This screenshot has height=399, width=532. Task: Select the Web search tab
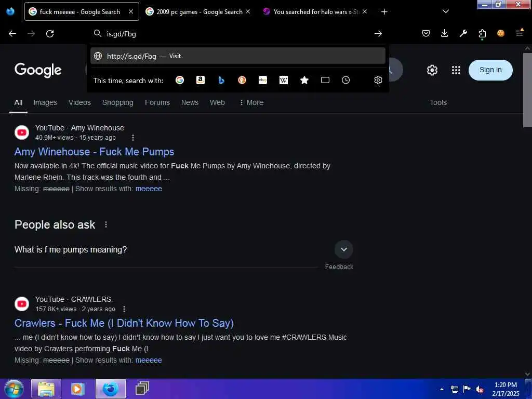[x=217, y=102]
